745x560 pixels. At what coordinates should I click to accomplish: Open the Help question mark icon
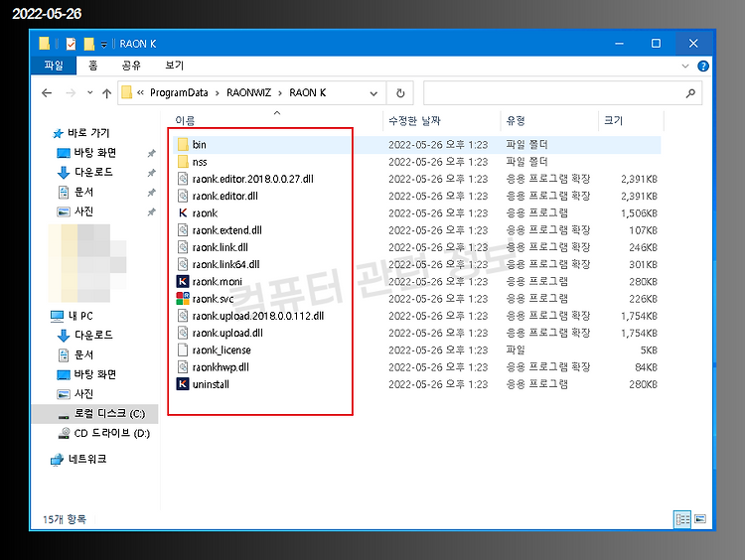pyautogui.click(x=703, y=66)
